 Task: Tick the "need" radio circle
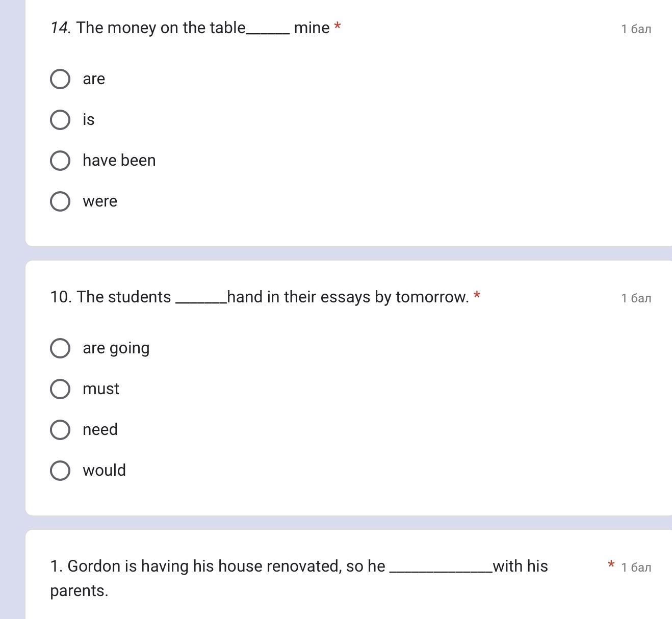click(60, 430)
